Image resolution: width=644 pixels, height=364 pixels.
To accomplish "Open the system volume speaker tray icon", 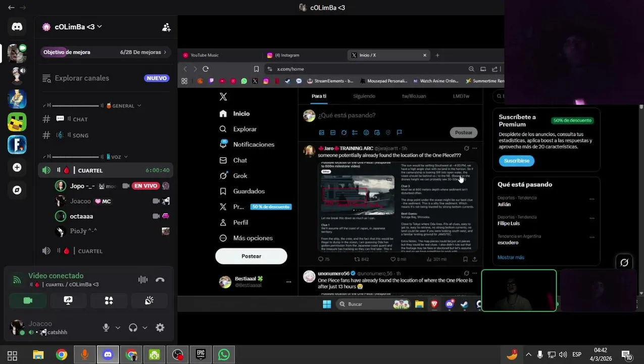I will 563,355.
